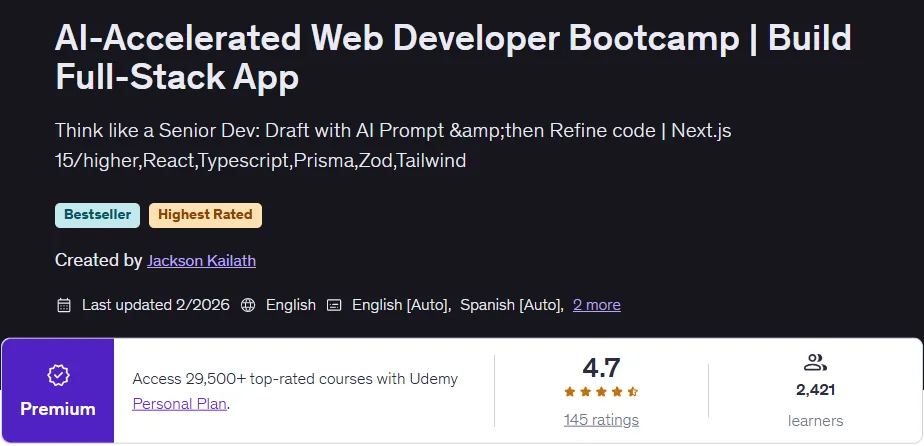Click the calendar icon beside Last updated
The image size is (924, 446).
pos(64,305)
